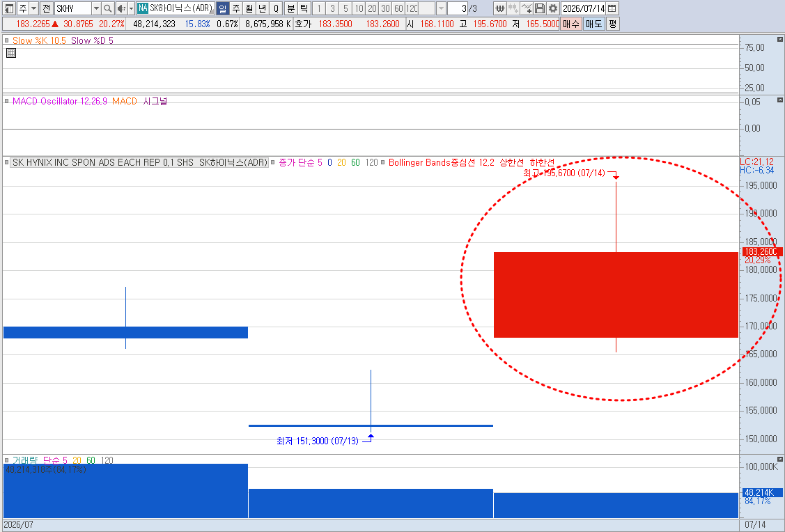The height and width of the screenshot is (532, 785).
Task: Click the 2026/07/14 date field
Action: (x=584, y=8)
